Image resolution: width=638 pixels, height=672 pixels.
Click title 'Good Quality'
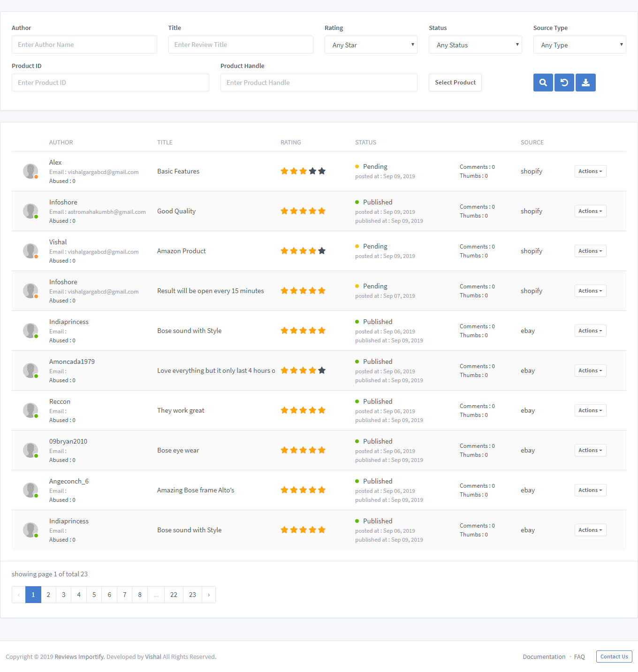(176, 211)
